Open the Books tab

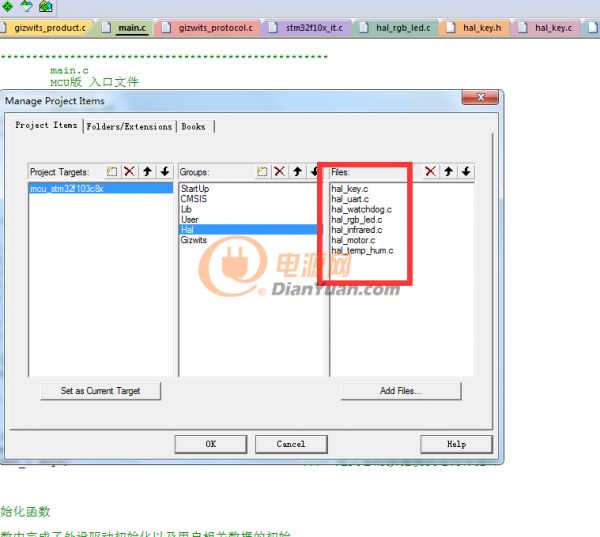194,126
